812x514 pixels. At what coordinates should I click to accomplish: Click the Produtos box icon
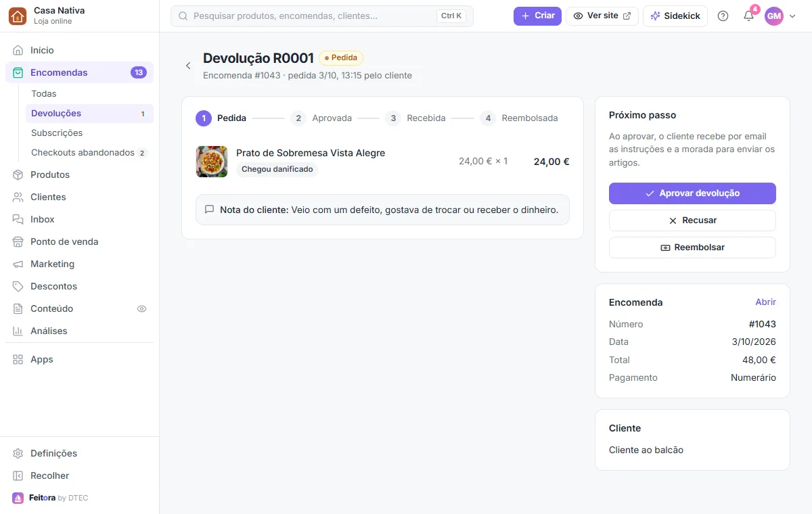pos(18,174)
